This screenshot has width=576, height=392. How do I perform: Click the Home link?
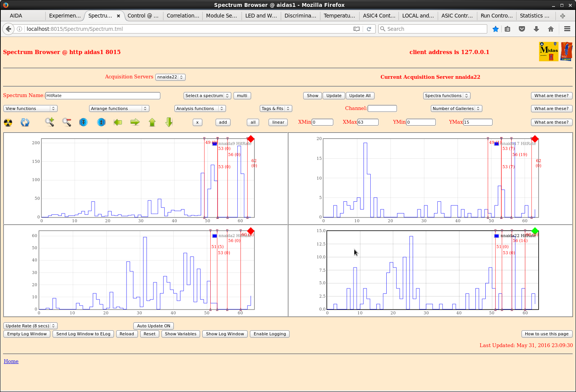pyautogui.click(x=11, y=361)
